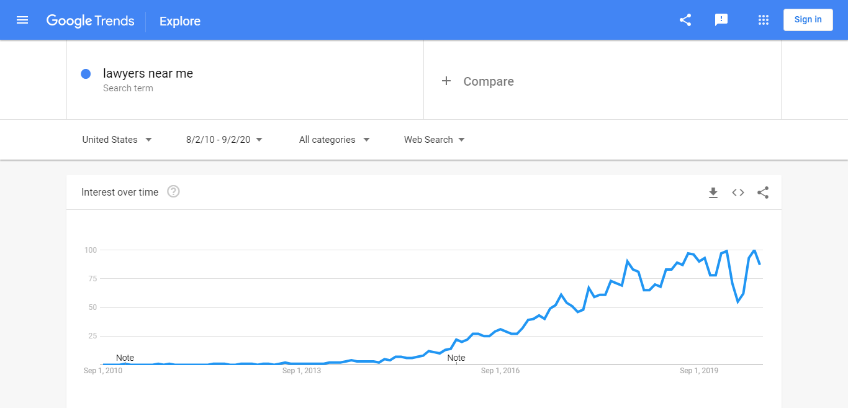Edit the lawyers near me search term

point(147,73)
